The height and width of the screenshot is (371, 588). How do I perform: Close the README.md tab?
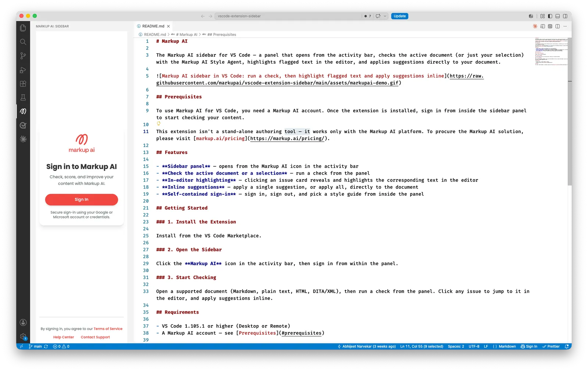168,26
